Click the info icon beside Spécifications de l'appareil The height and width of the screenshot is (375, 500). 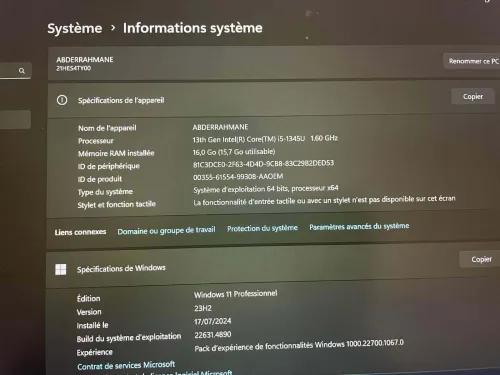tap(62, 100)
